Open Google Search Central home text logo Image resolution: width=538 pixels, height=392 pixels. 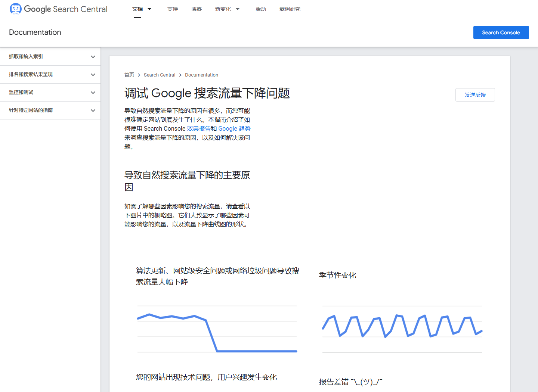[66, 9]
